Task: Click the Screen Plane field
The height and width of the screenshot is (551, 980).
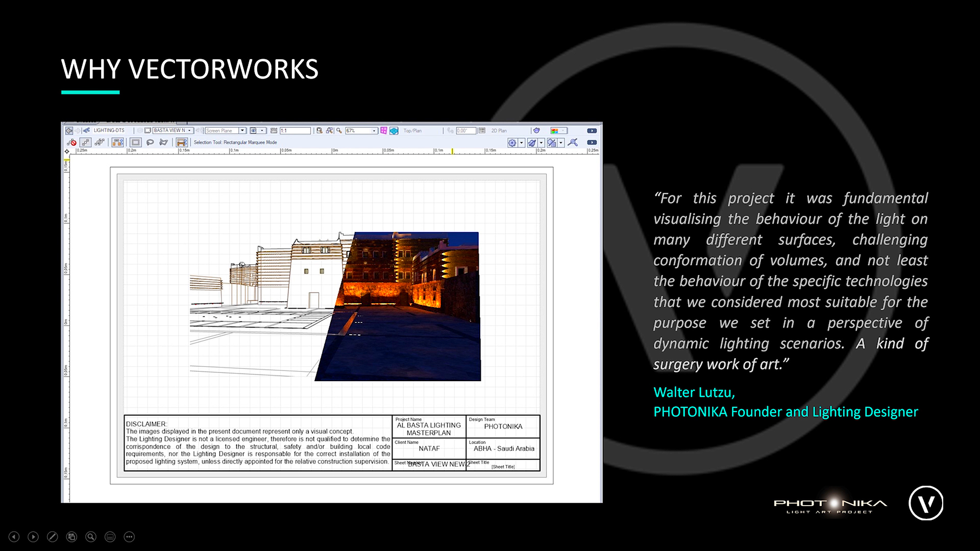Action: click(x=222, y=131)
